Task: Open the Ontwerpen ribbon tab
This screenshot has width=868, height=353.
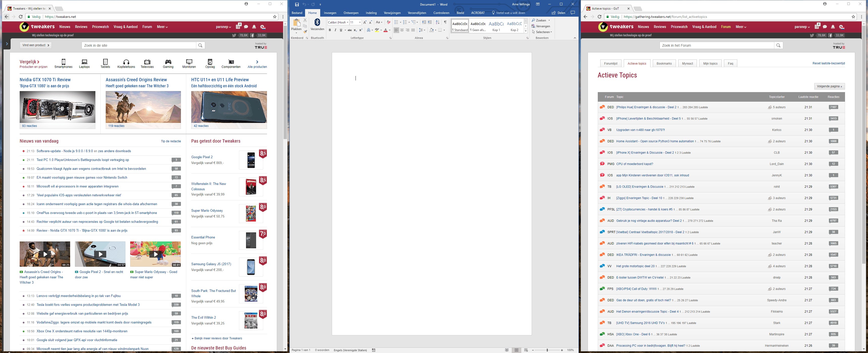Action: click(x=351, y=13)
